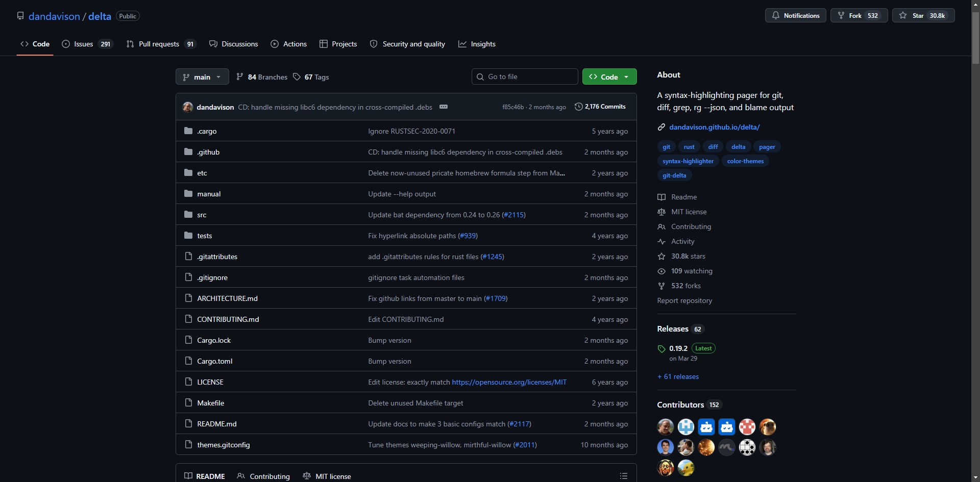View the 84 Branches list

coord(262,77)
